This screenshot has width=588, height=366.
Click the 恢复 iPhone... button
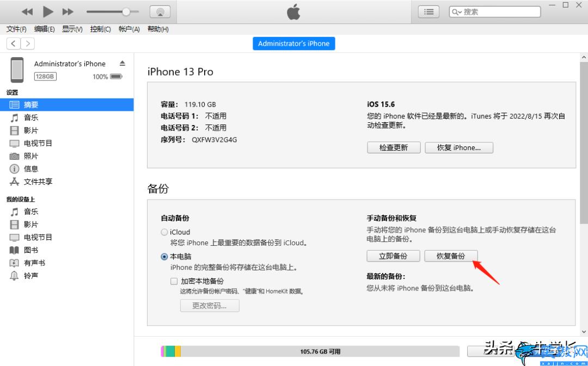click(459, 147)
